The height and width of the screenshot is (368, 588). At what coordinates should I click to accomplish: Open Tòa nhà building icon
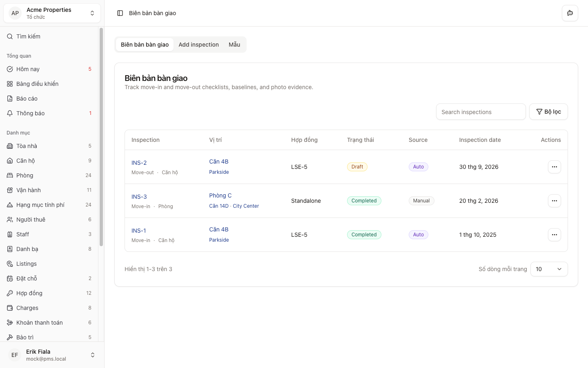[10, 146]
